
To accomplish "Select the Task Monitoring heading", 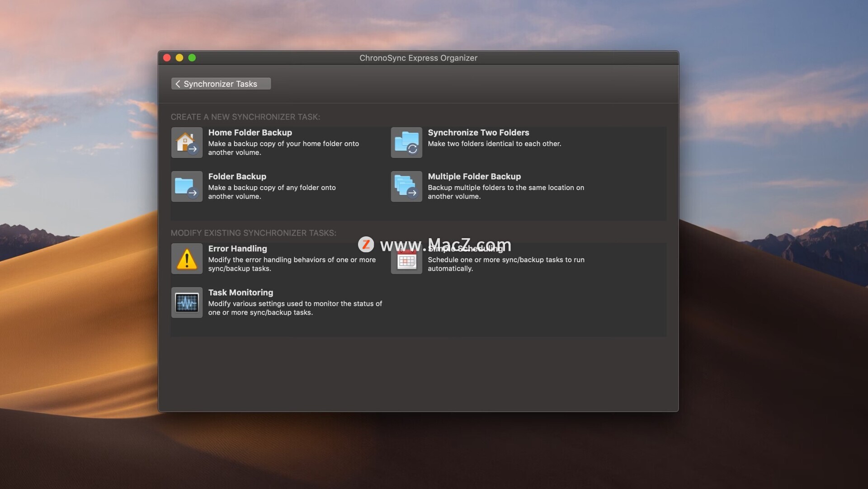I will tap(241, 292).
